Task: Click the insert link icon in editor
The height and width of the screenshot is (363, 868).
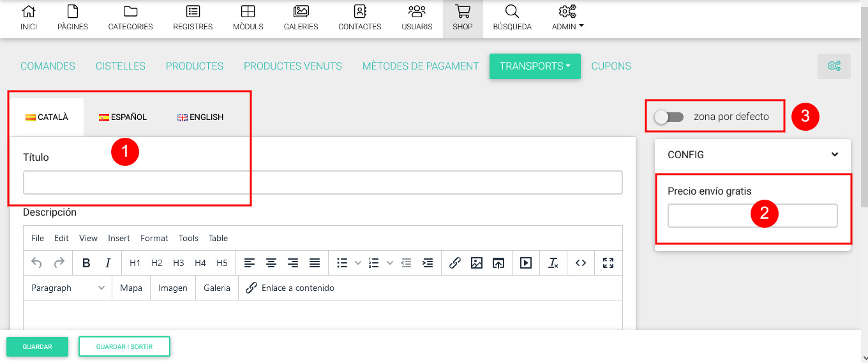Action: pyautogui.click(x=454, y=263)
